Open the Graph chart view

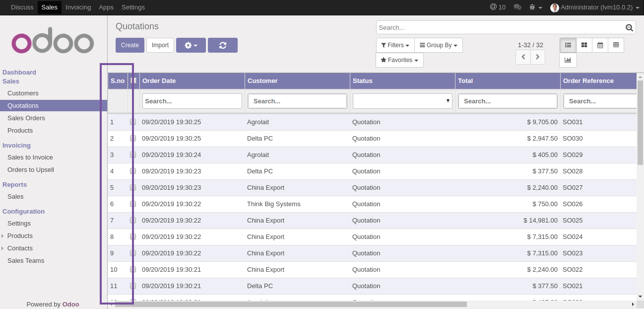[x=568, y=60]
